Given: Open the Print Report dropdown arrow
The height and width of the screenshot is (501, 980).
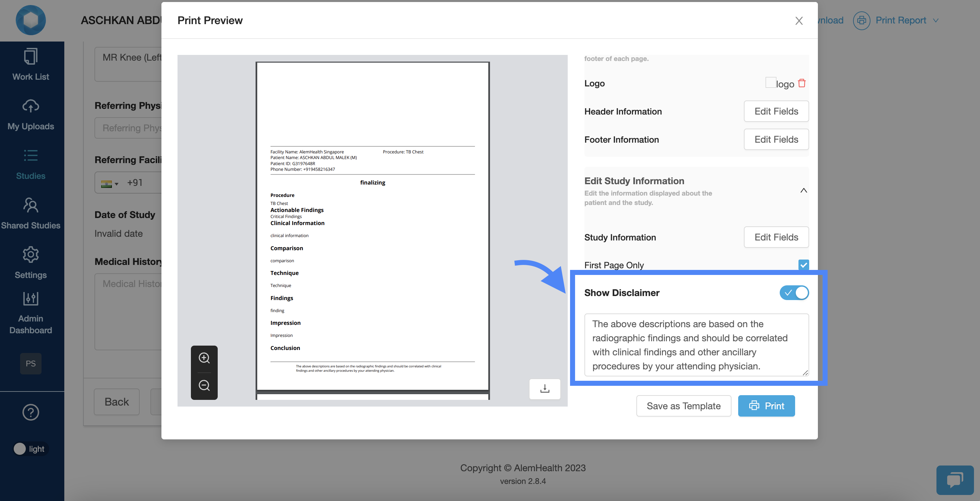Looking at the screenshot, I should pos(936,20).
